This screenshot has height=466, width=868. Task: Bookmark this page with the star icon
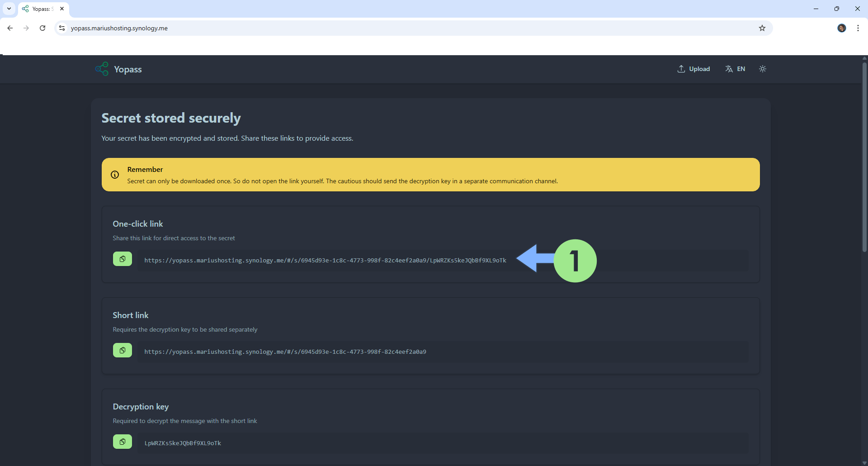[x=762, y=28]
